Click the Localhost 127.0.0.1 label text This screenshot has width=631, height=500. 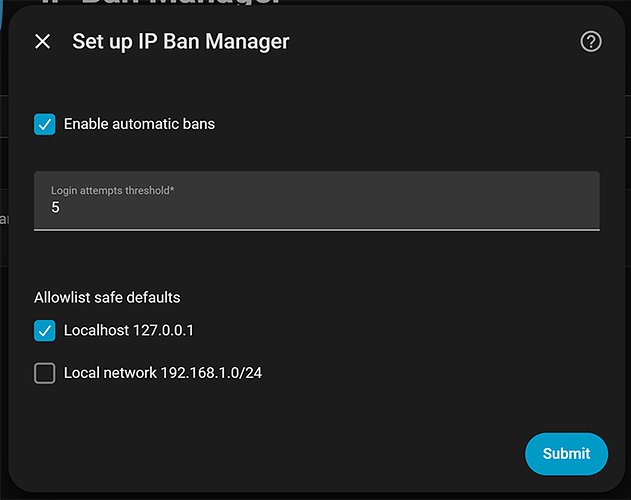(x=129, y=331)
